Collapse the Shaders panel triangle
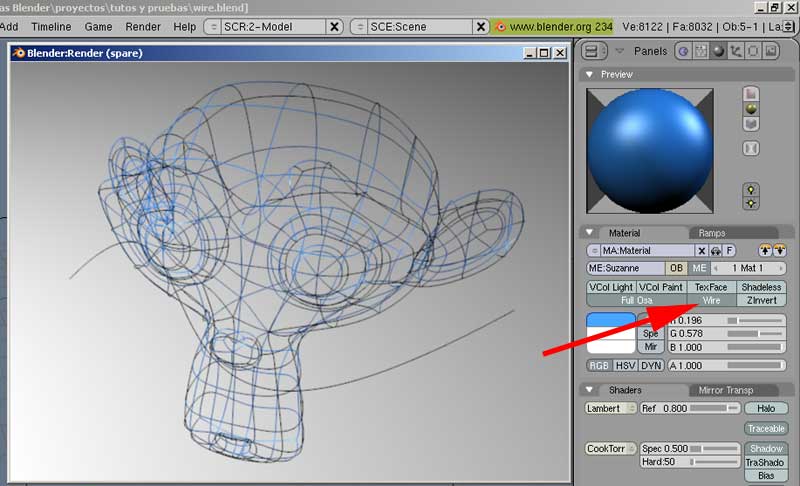This screenshot has height=486, width=800. pyautogui.click(x=589, y=390)
